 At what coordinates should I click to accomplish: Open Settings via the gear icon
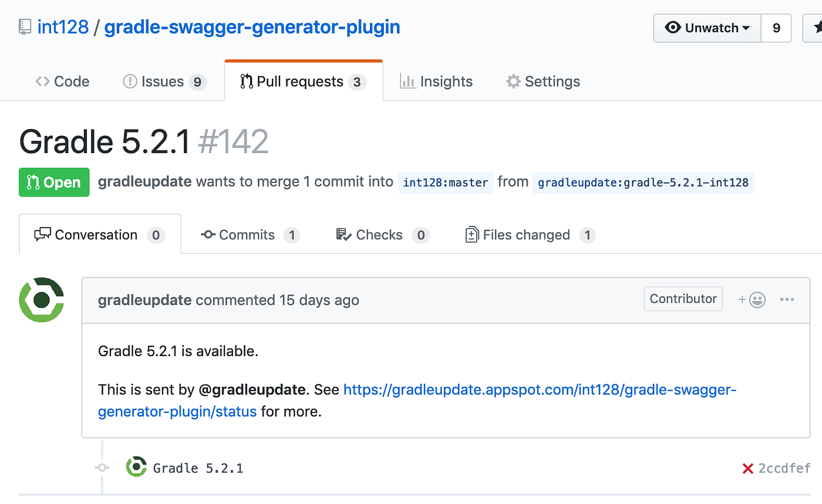tap(512, 81)
